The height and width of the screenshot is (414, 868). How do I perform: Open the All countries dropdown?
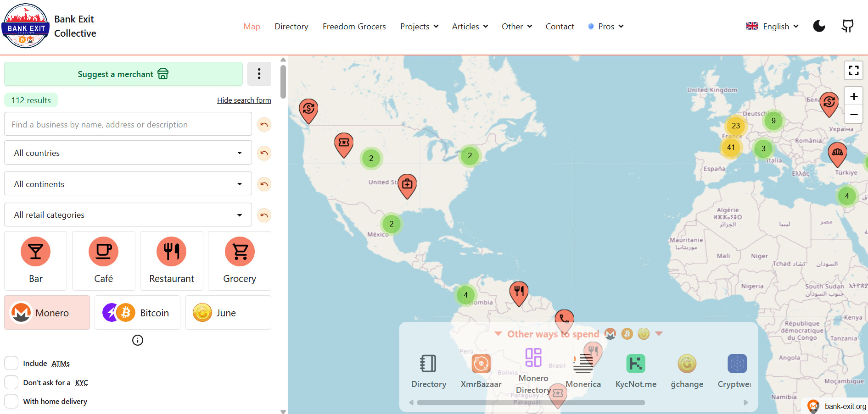tap(128, 153)
